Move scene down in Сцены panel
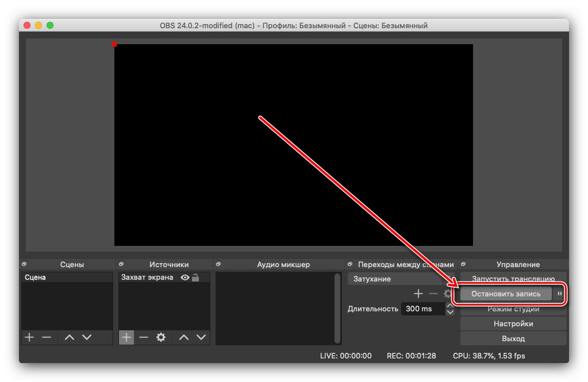Image resolution: width=588 pixels, height=382 pixels. pos(87,337)
